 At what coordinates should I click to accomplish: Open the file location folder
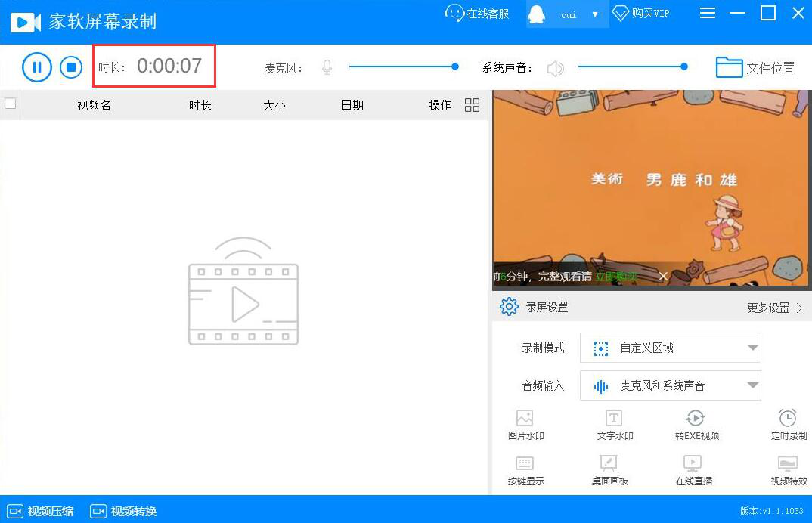coord(755,67)
